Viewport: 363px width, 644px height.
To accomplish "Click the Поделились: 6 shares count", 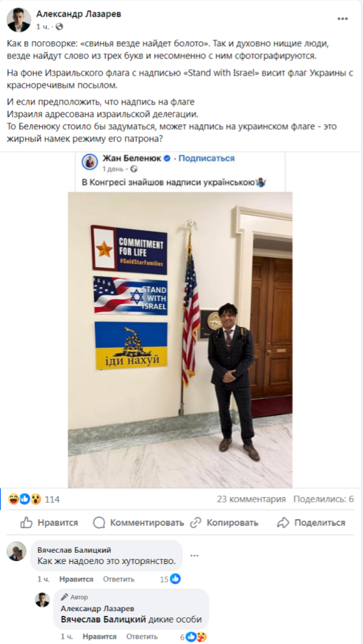I will [x=324, y=500].
